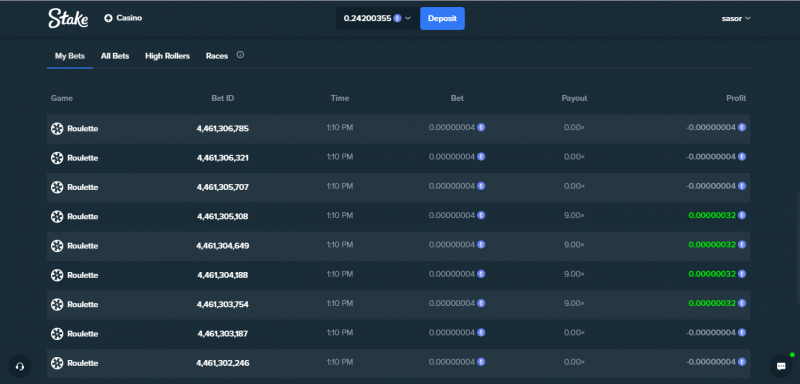
Task: Open the sasor user menu
Action: tap(736, 18)
